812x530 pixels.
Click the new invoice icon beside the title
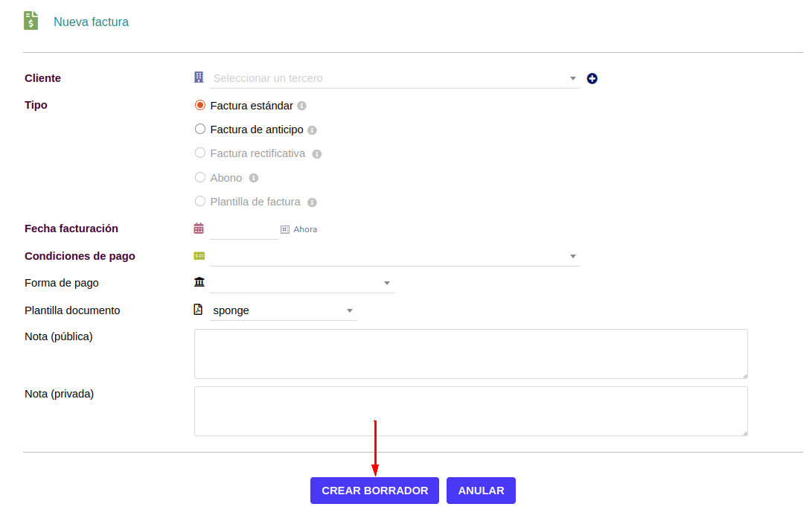(x=30, y=20)
